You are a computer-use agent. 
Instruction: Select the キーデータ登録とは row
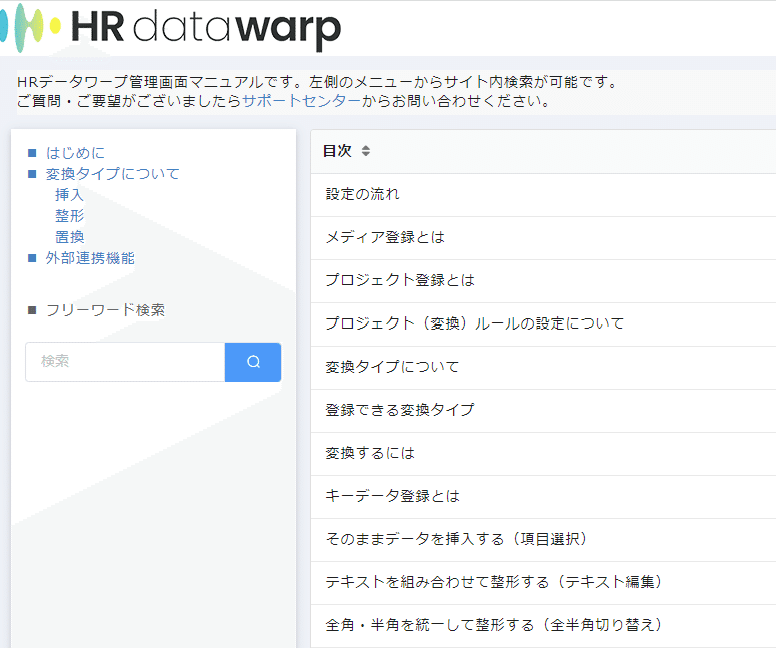tap(543, 497)
